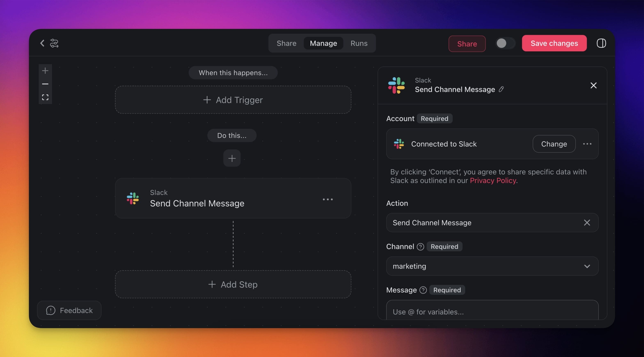Screen dimensions: 644x357
Task: Open Slack step three-dot menu on canvas
Action: (x=327, y=199)
